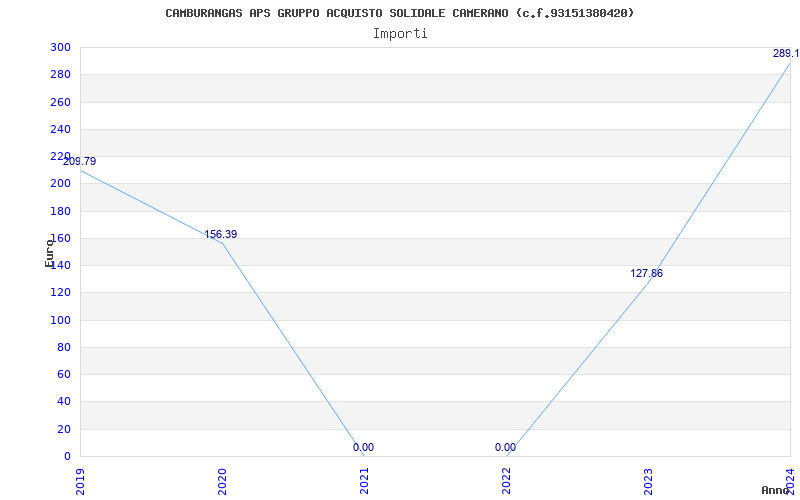Click the 100 y-axis tick label

[x=60, y=320]
